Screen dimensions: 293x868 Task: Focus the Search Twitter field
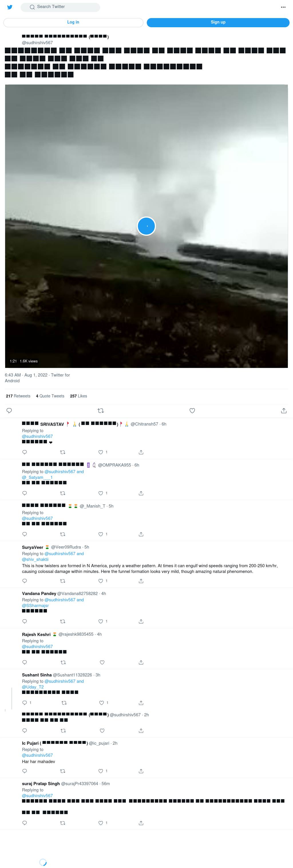[x=60, y=7]
